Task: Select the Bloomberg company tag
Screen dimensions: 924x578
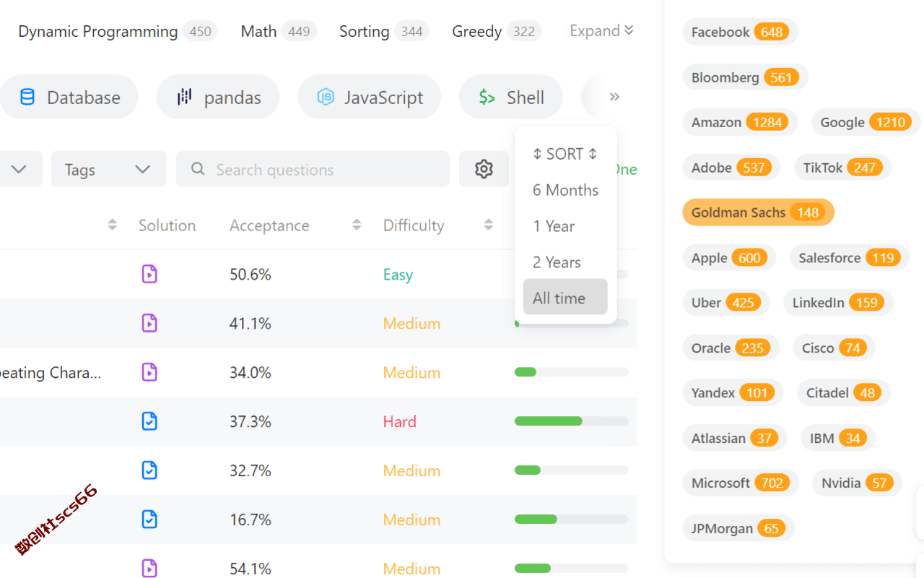Action: tap(745, 77)
